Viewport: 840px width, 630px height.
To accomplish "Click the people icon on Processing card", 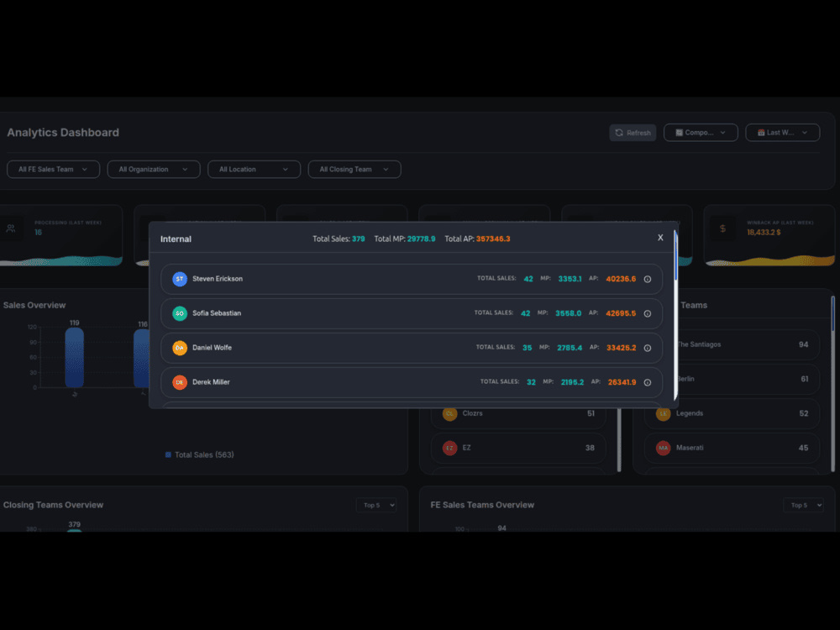I will coord(11,228).
